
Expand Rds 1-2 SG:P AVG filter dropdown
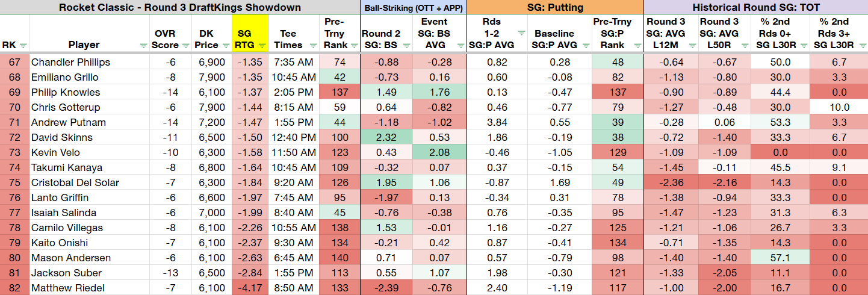point(520,34)
